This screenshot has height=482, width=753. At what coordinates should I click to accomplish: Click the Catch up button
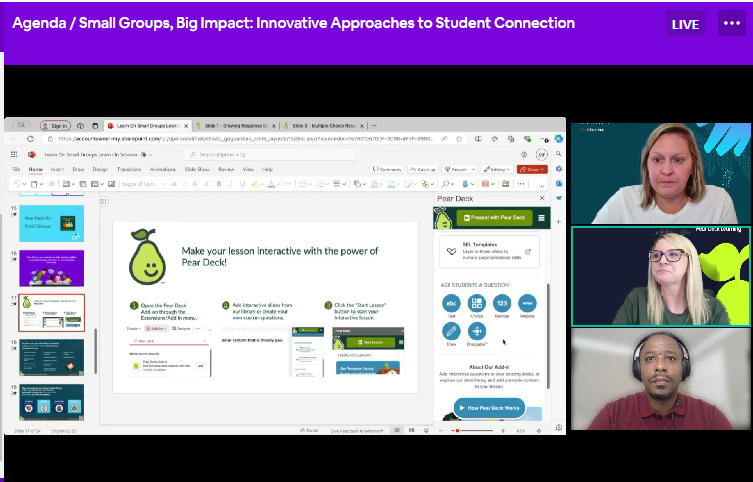point(423,169)
